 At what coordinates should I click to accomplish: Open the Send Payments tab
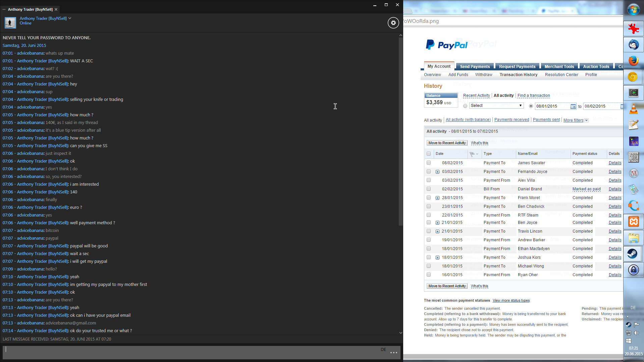coord(475,66)
